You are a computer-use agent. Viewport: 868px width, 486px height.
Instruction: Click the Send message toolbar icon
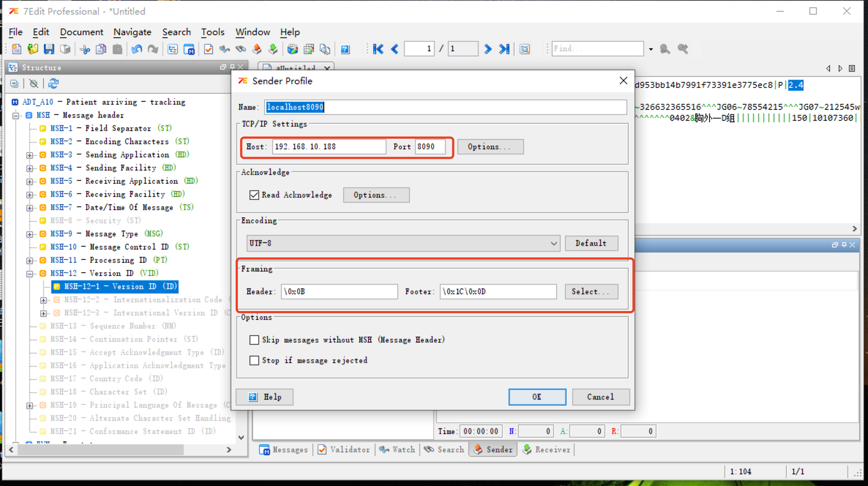click(x=257, y=49)
